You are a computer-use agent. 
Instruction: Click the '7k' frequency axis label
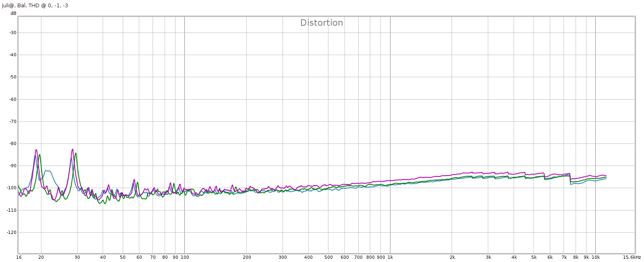pyautogui.click(x=564, y=258)
